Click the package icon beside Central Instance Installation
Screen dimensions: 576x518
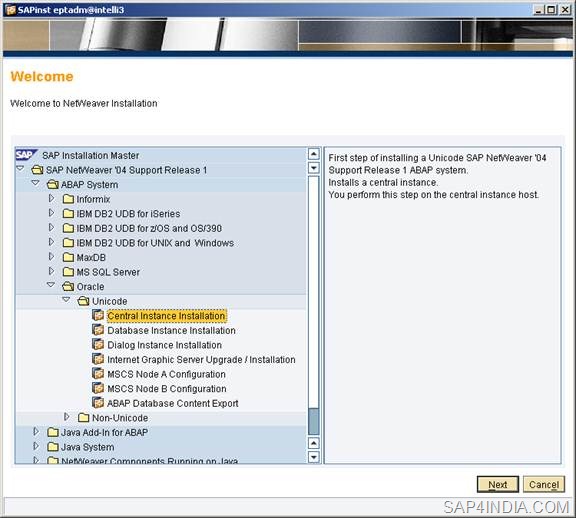pyautogui.click(x=98, y=315)
